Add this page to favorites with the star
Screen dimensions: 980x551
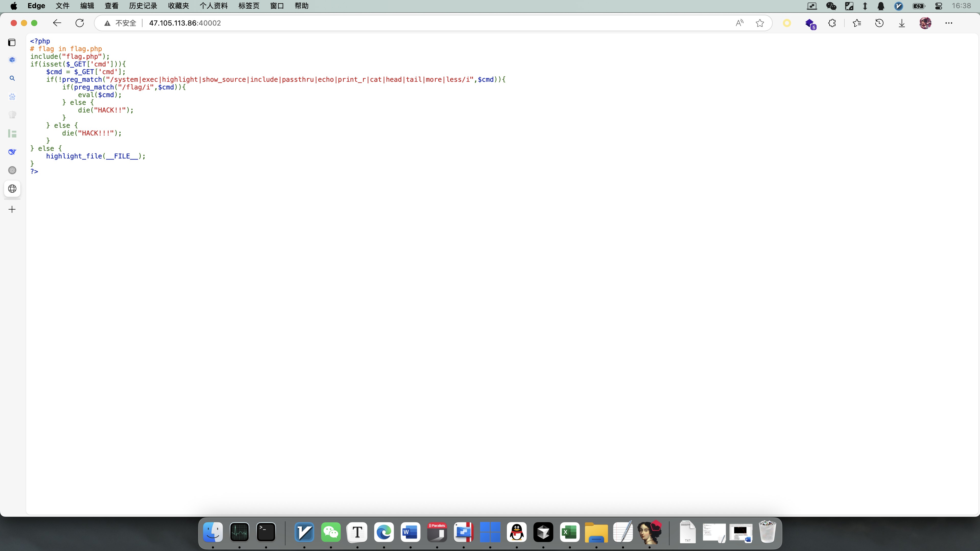(760, 23)
